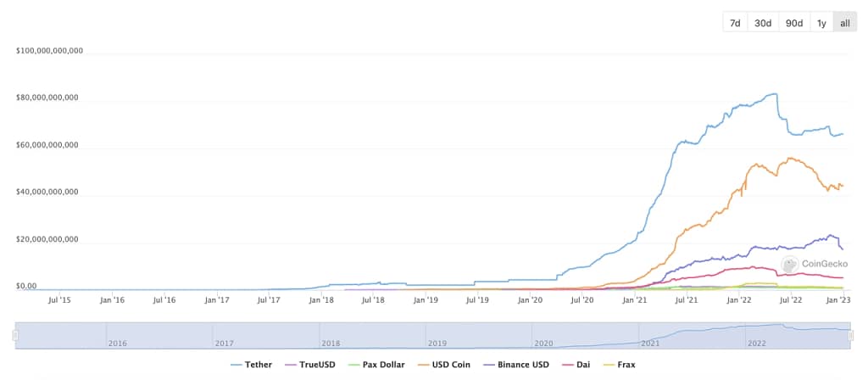Click the right navigator range handle
Image resolution: width=868 pixels, height=380 pixels.
click(x=851, y=336)
